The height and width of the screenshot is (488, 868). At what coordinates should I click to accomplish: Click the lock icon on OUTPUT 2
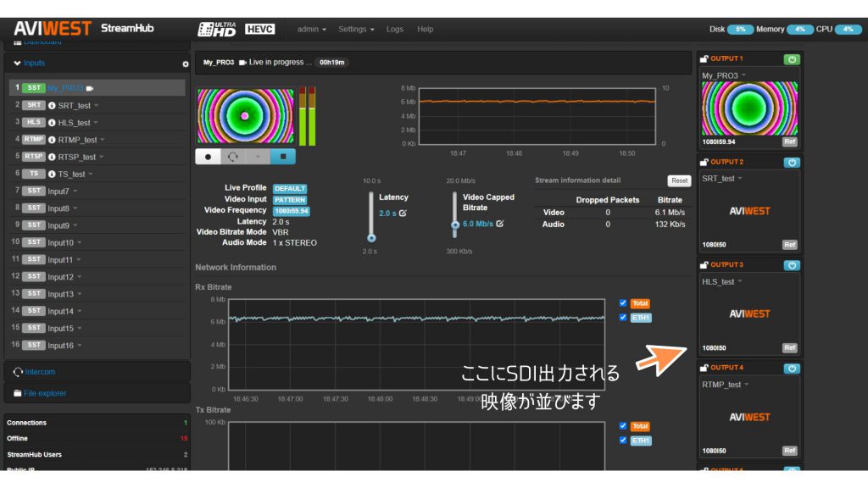[x=704, y=162]
